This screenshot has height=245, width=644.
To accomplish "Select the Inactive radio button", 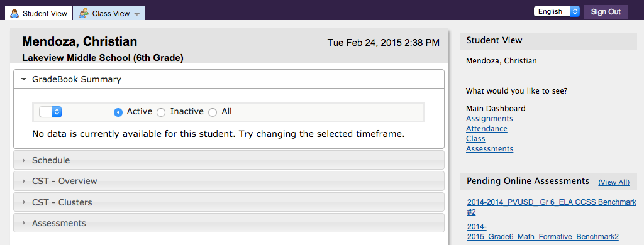I will pos(162,112).
